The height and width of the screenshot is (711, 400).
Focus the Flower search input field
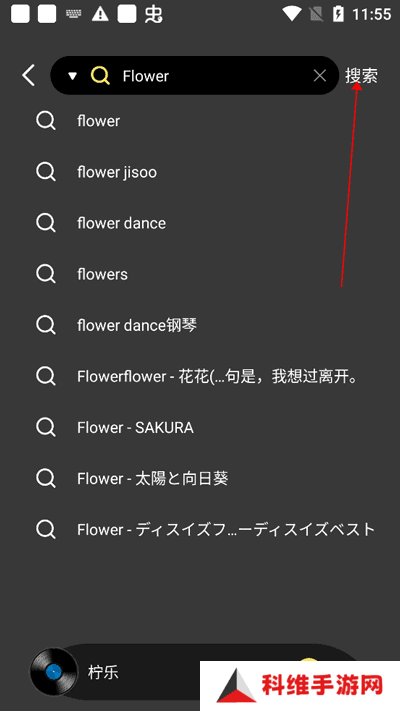pos(213,76)
